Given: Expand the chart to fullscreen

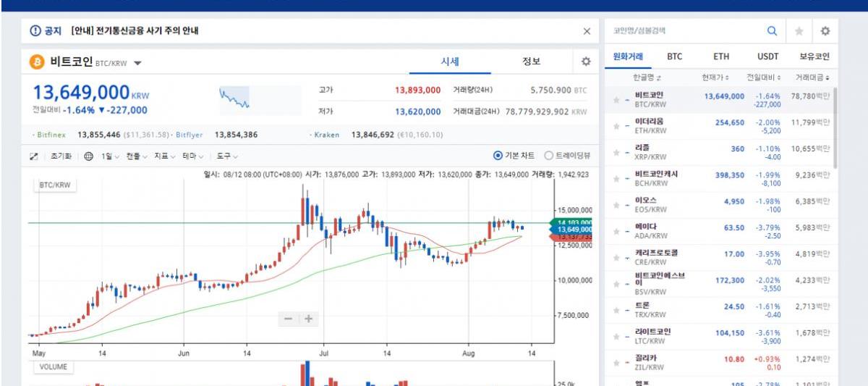Looking at the screenshot, I should click(33, 156).
